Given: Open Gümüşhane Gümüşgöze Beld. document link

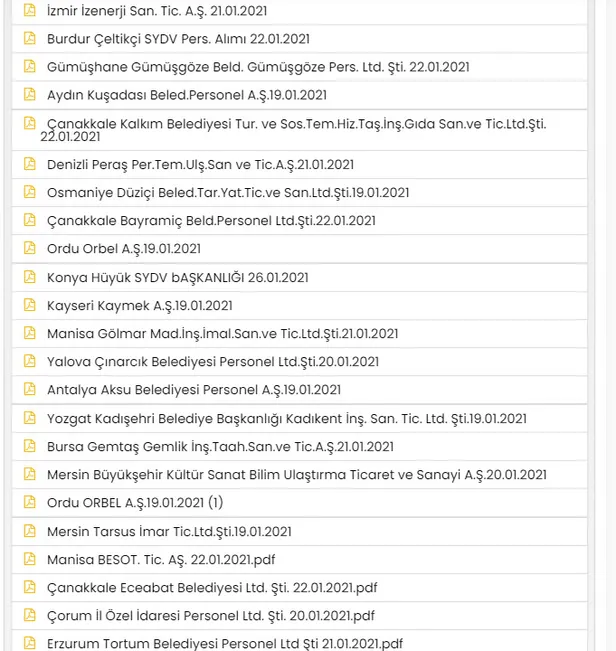Looking at the screenshot, I should click(258, 67).
